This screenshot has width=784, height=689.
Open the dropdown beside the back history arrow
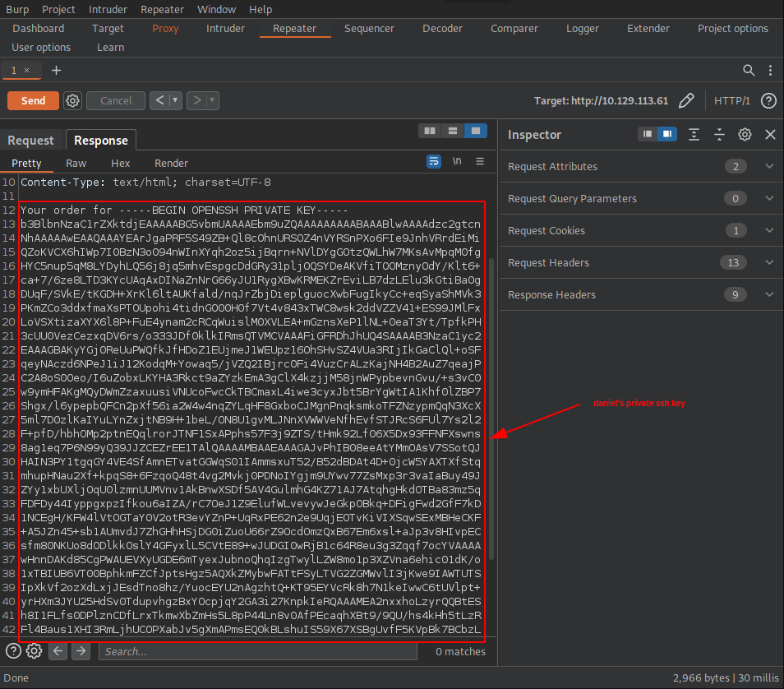(173, 100)
